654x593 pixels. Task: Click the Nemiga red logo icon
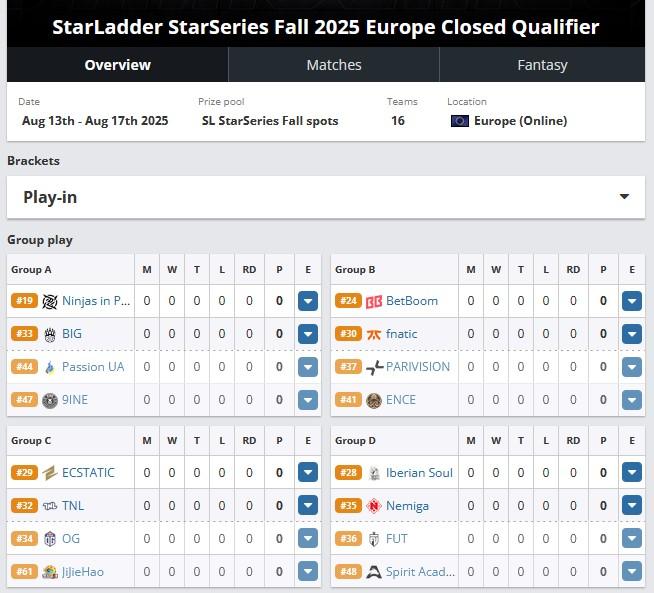374,506
